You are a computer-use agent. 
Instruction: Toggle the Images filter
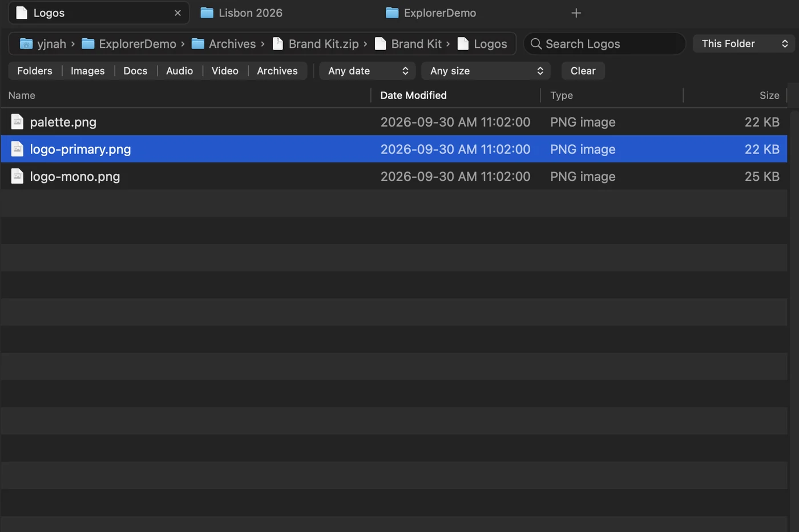coord(88,71)
